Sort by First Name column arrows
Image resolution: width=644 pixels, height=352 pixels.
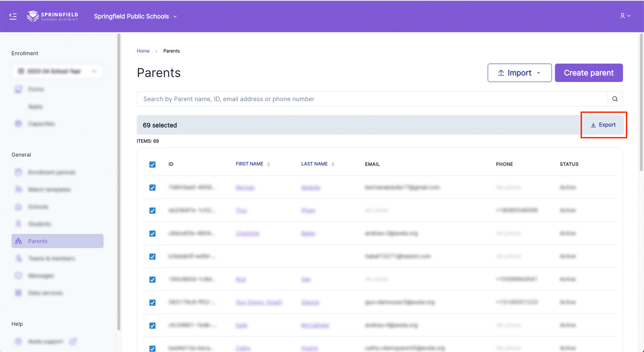269,164
